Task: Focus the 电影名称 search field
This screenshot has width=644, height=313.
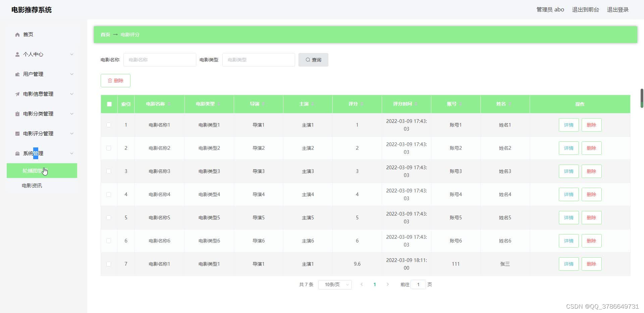Action: pos(160,60)
